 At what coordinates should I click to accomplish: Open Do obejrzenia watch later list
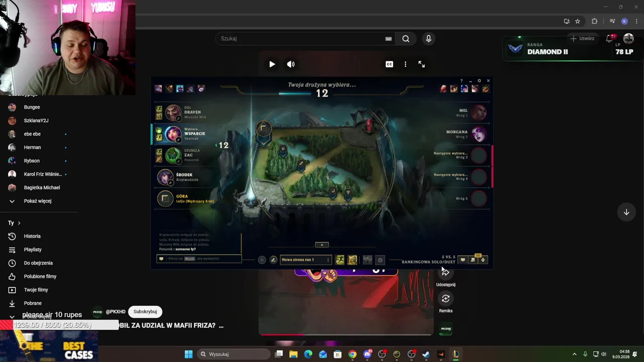coord(38,263)
